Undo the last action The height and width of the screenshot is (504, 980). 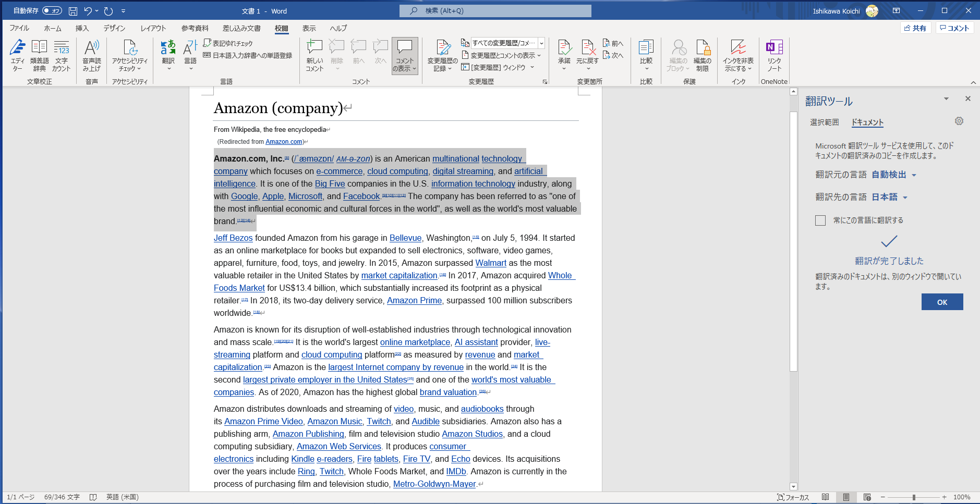[x=88, y=11]
